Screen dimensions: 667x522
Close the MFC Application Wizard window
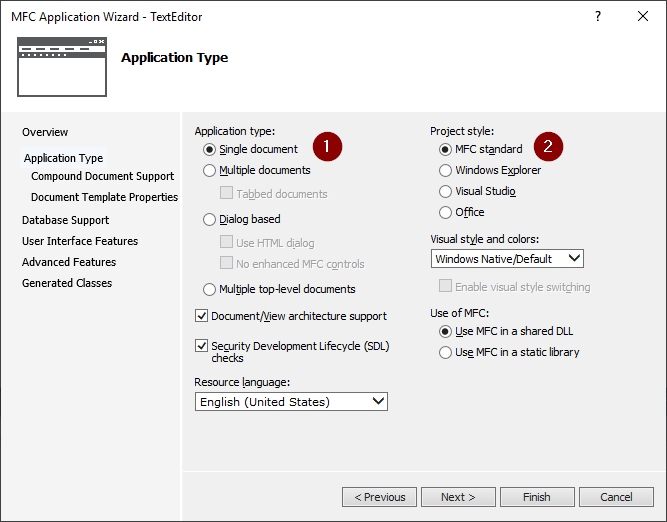[642, 16]
